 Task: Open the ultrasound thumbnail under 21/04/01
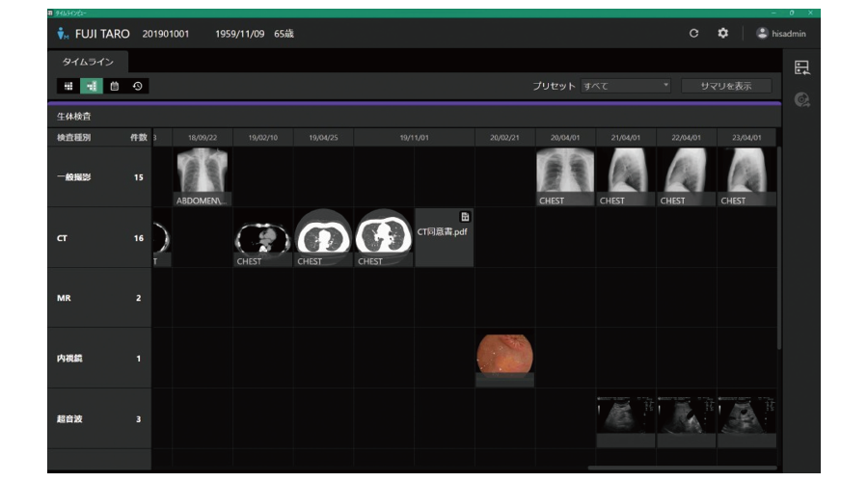pyautogui.click(x=626, y=416)
